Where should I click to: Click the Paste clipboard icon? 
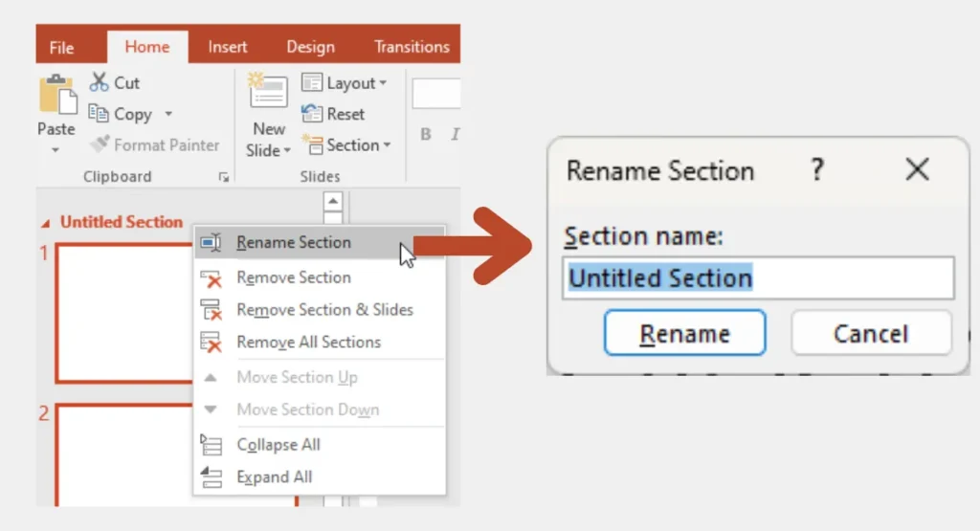tap(56, 96)
